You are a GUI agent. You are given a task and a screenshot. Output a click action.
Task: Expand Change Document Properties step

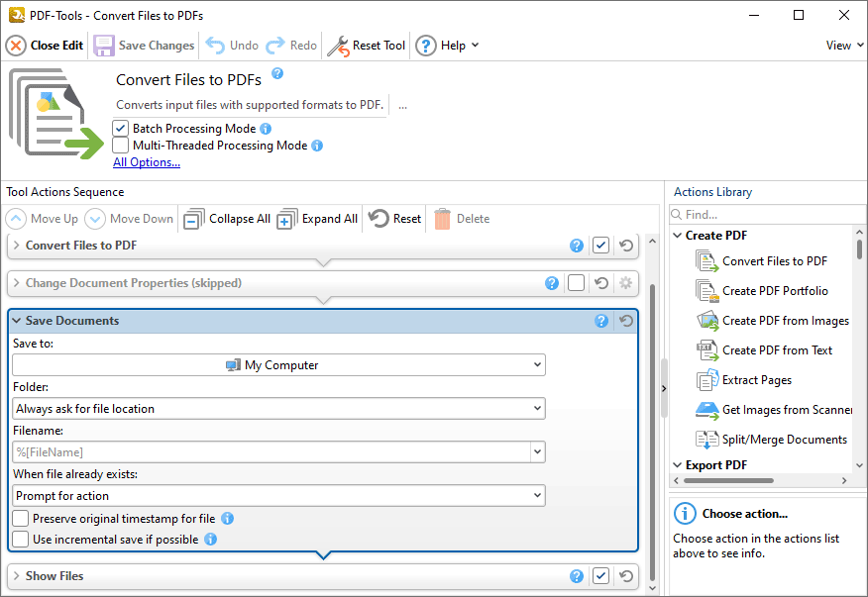click(x=17, y=283)
